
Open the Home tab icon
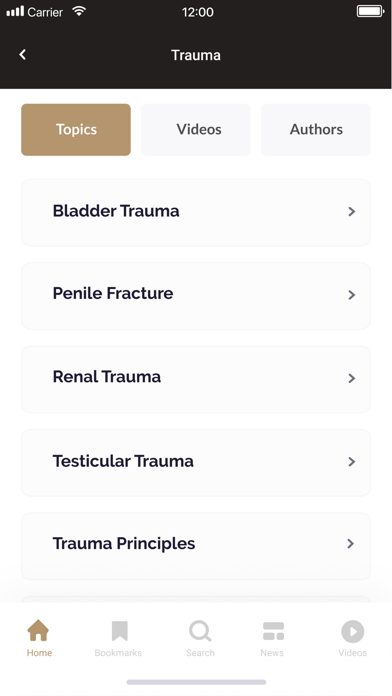click(38, 631)
